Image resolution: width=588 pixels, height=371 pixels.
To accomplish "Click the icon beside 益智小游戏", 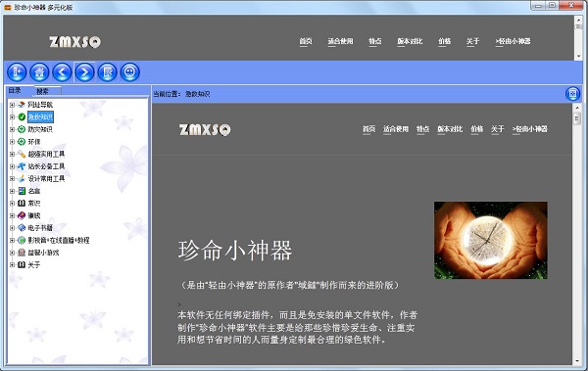I will [x=22, y=253].
